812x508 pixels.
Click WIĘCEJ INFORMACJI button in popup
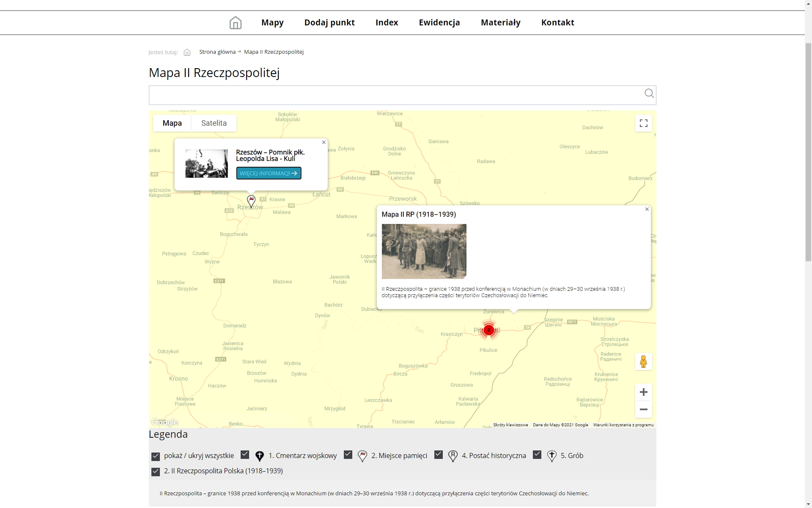[x=269, y=173]
